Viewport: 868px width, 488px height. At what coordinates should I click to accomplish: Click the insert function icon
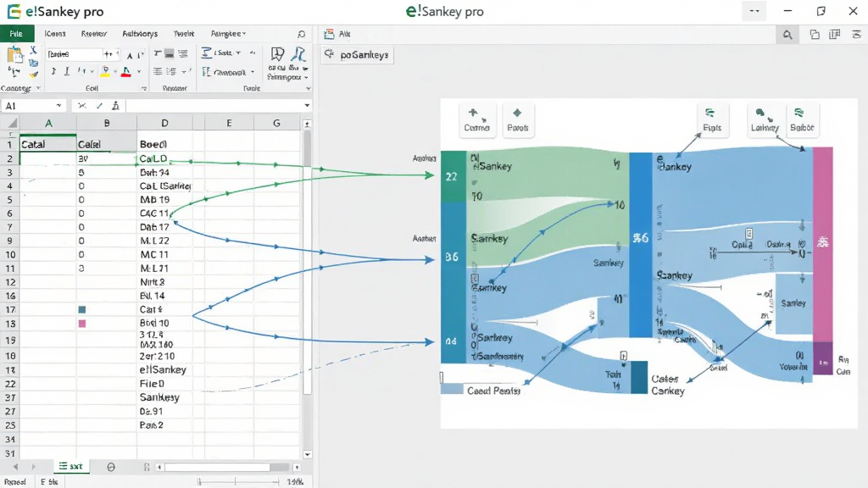[x=115, y=106]
